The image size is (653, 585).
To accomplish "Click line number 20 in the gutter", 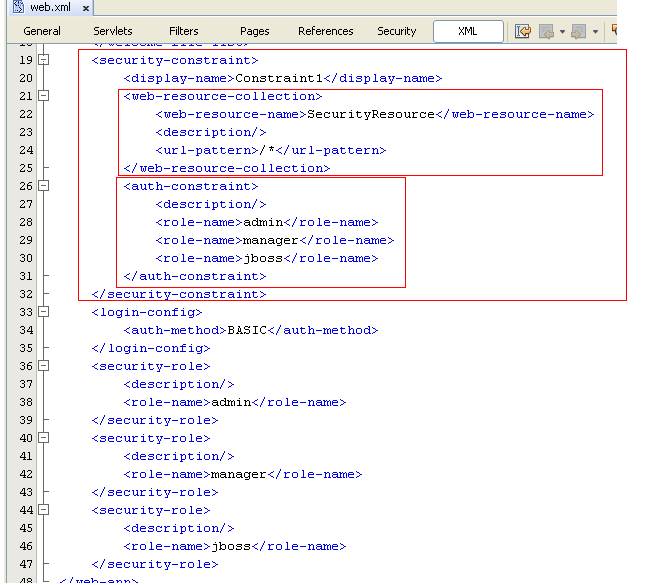I will pos(26,78).
